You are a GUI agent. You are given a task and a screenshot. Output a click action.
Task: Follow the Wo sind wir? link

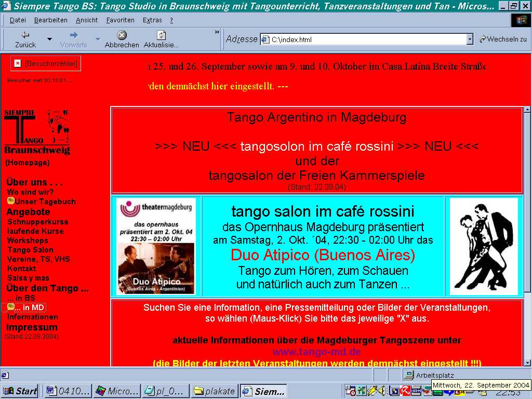[x=30, y=192]
